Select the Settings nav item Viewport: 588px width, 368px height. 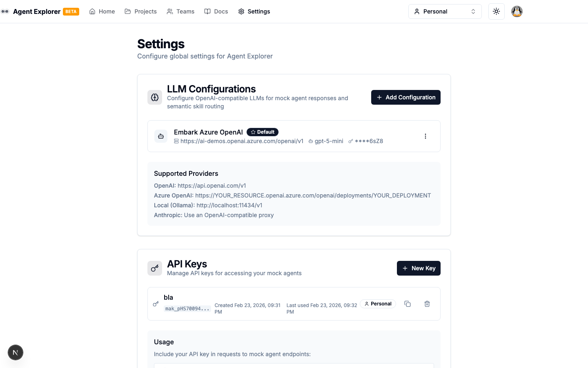pyautogui.click(x=254, y=11)
